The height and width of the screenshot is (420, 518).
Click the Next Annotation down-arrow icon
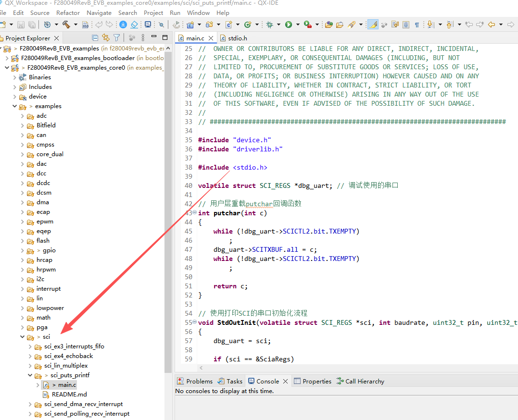(x=430, y=25)
